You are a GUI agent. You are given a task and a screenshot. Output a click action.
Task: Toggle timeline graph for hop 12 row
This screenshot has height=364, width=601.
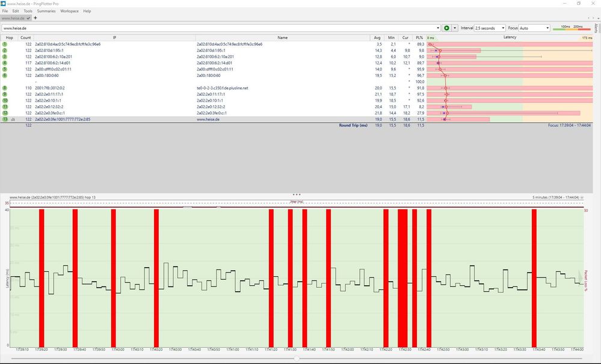point(13,113)
